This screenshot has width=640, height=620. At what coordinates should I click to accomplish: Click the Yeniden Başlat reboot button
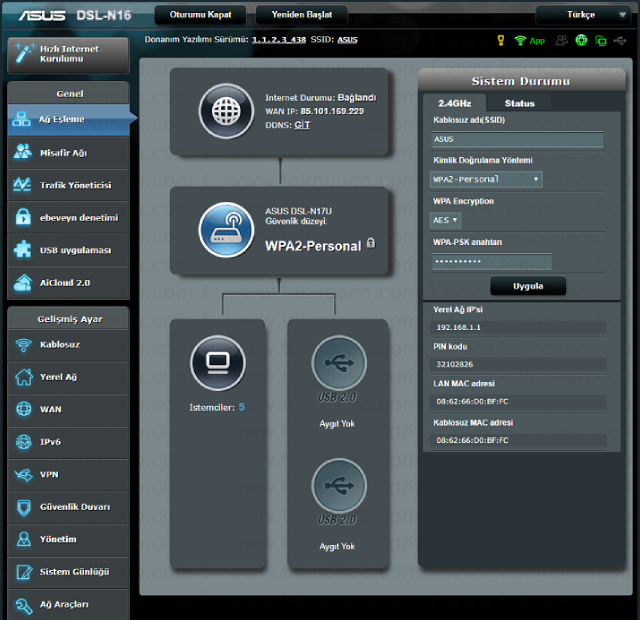pos(302,15)
